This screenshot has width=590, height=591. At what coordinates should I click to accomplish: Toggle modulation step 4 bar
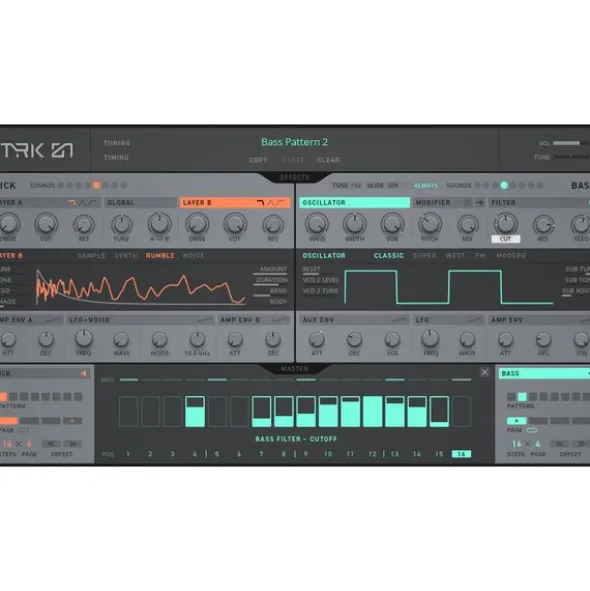[x=195, y=411]
